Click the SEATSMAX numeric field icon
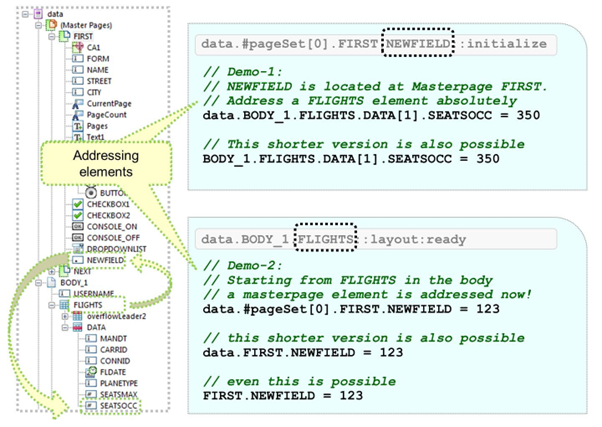This screenshot has width=602, height=427. [92, 395]
